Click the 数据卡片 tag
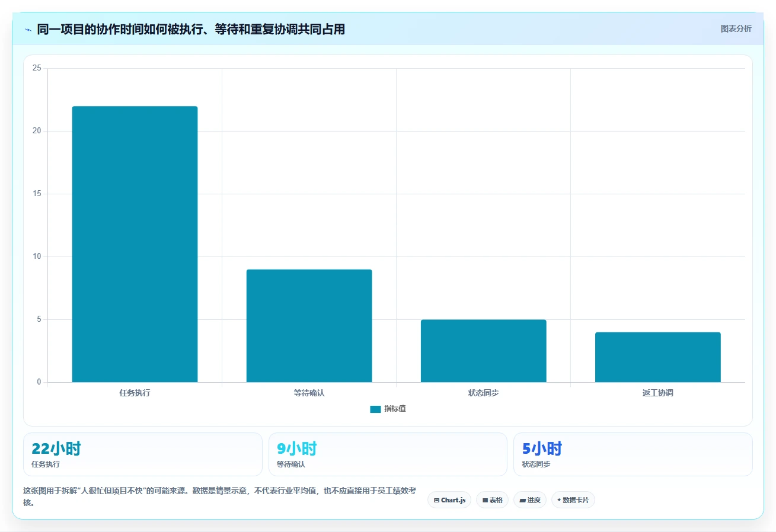Image resolution: width=776 pixels, height=532 pixels. [573, 500]
